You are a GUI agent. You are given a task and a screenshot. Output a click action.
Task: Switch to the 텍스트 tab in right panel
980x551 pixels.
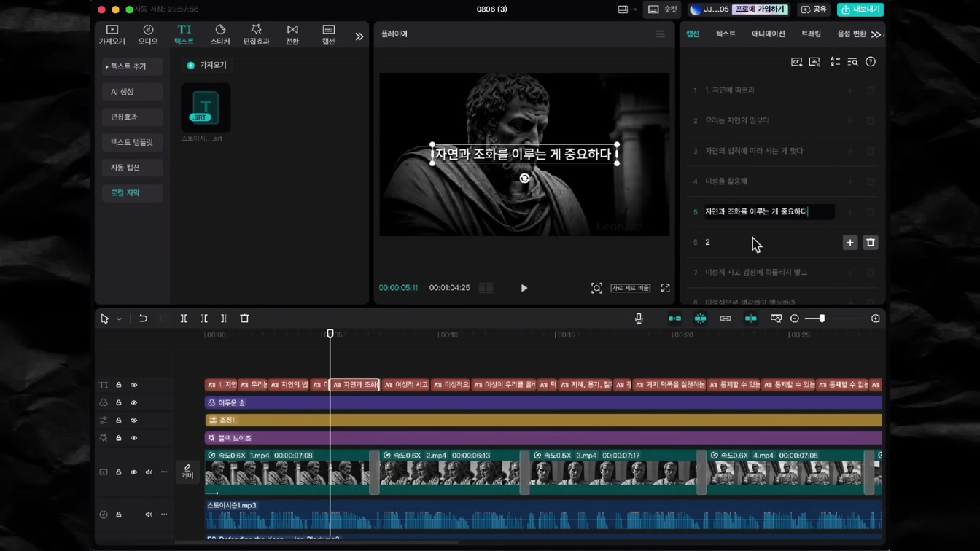pos(726,34)
